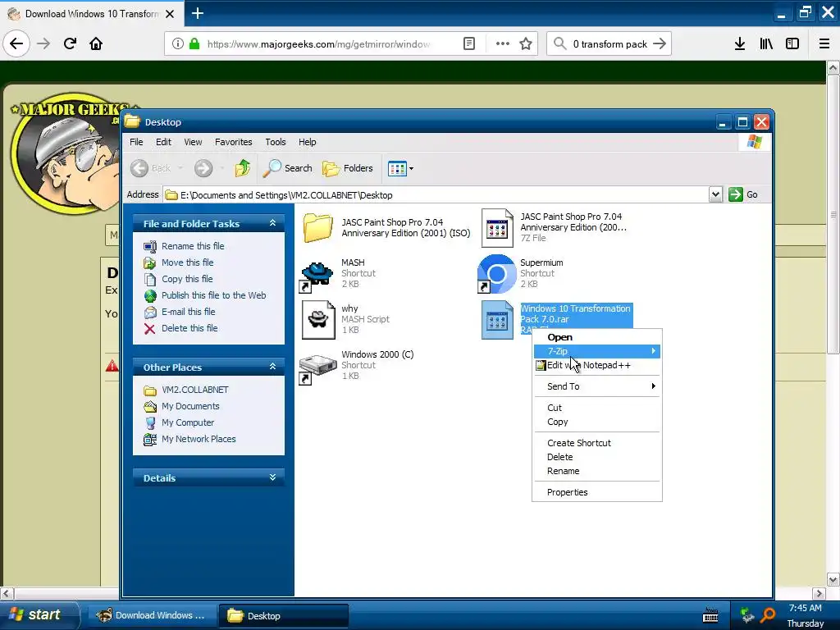The height and width of the screenshot is (630, 840).
Task: Bookmark this page with star icon
Action: [526, 44]
